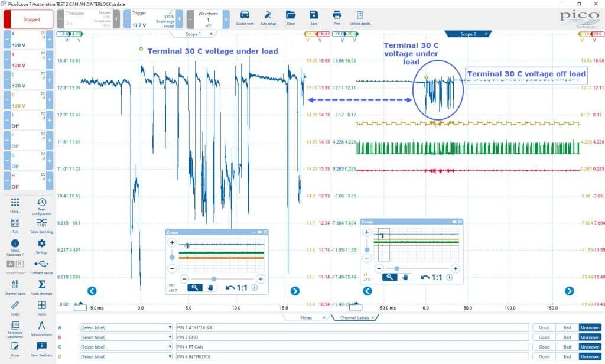Screen dimensions: 605x364
Task: Click the Save disk icon
Action: click(314, 18)
